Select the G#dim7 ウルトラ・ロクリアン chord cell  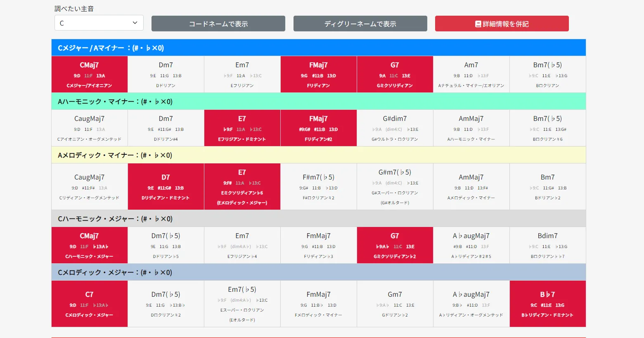pyautogui.click(x=395, y=128)
